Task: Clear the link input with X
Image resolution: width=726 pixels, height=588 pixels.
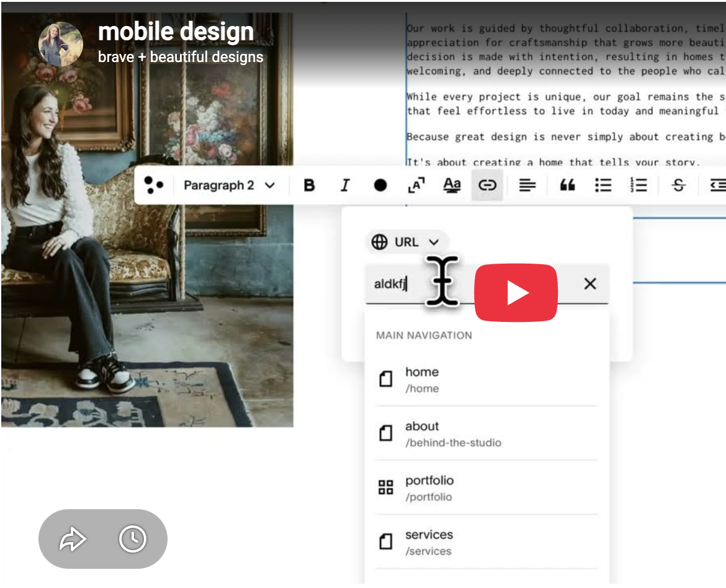Action: 590,284
